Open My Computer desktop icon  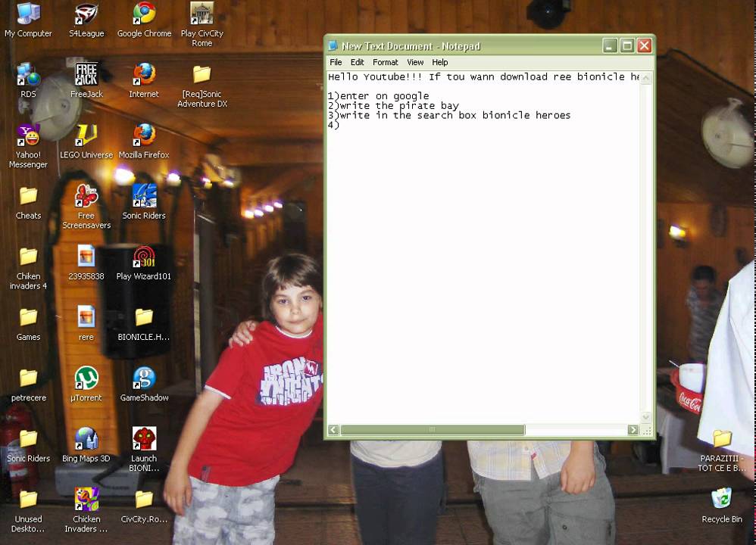click(29, 20)
